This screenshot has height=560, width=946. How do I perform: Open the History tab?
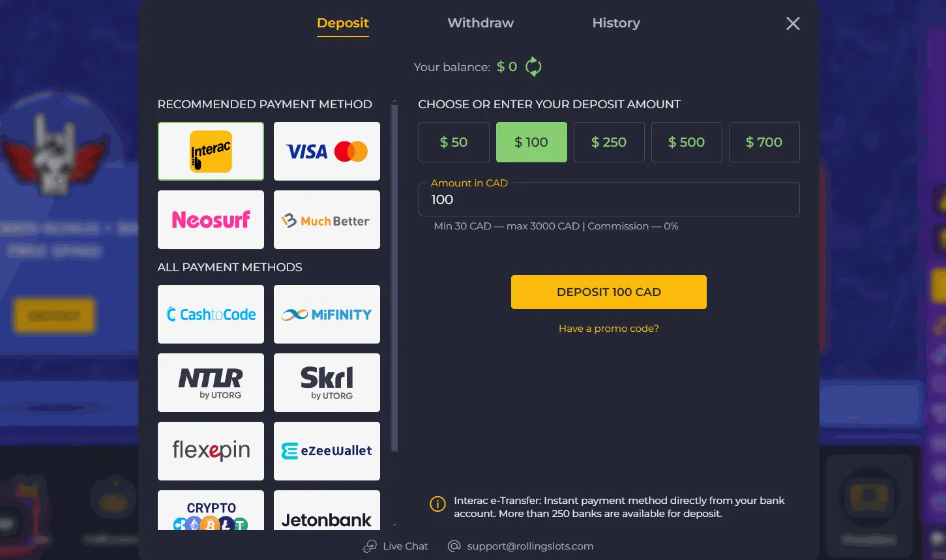click(616, 23)
